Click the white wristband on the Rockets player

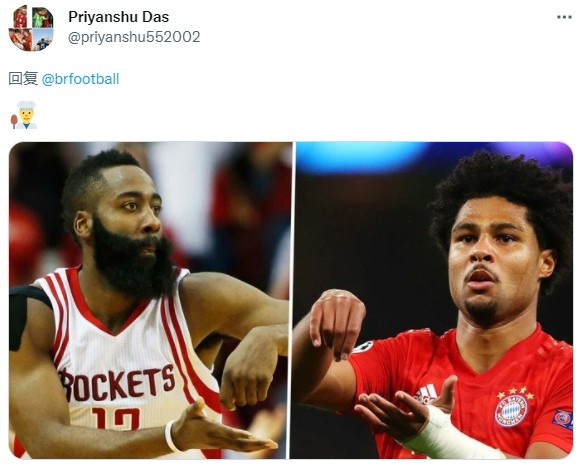171,436
